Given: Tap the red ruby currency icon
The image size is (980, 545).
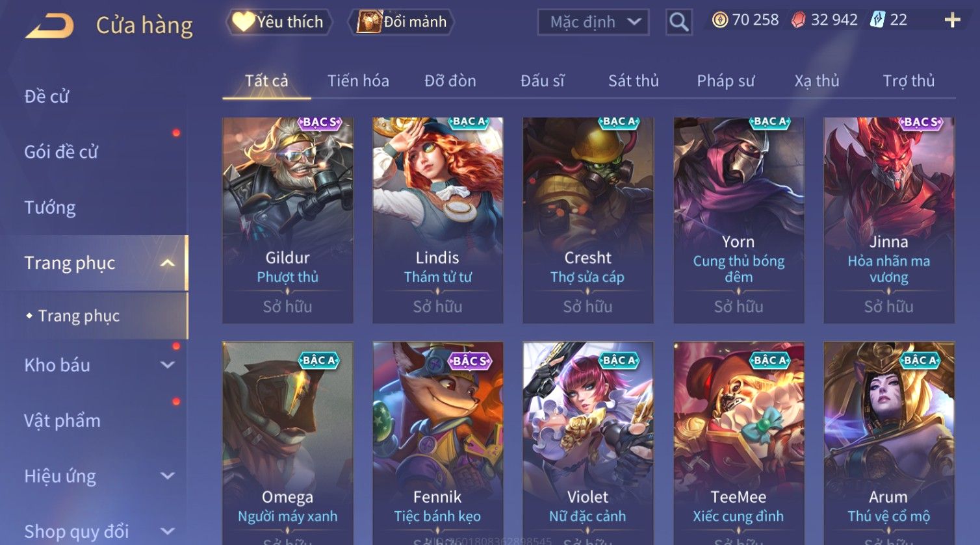Looking at the screenshot, I should (x=798, y=20).
